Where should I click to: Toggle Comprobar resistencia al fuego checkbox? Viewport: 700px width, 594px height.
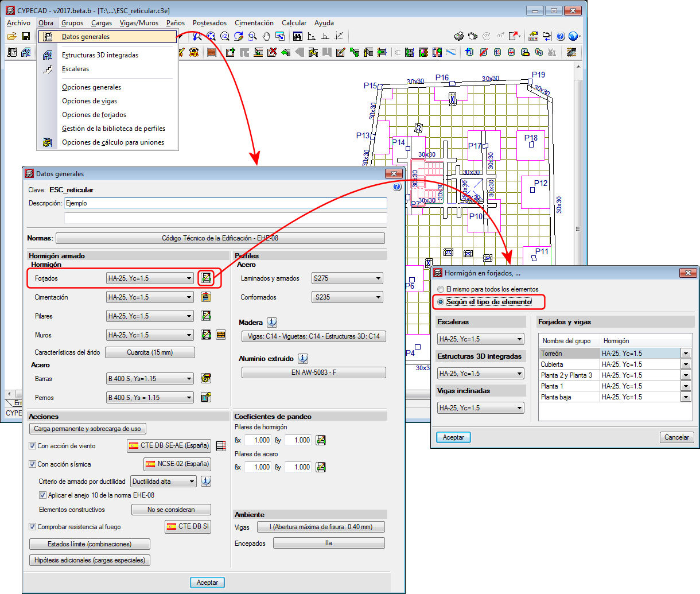point(33,527)
